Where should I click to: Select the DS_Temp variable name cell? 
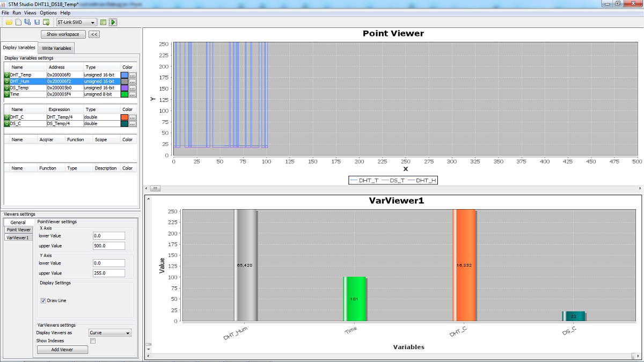tap(28, 88)
